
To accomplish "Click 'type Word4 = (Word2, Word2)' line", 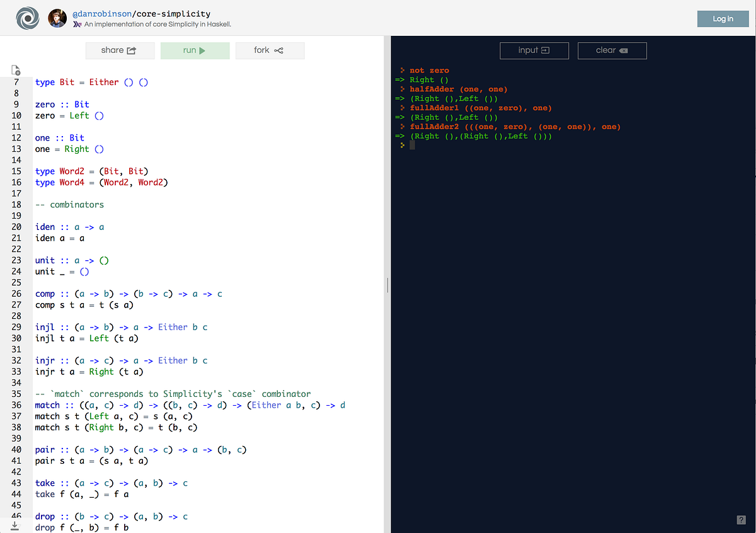I will pyautogui.click(x=101, y=183).
